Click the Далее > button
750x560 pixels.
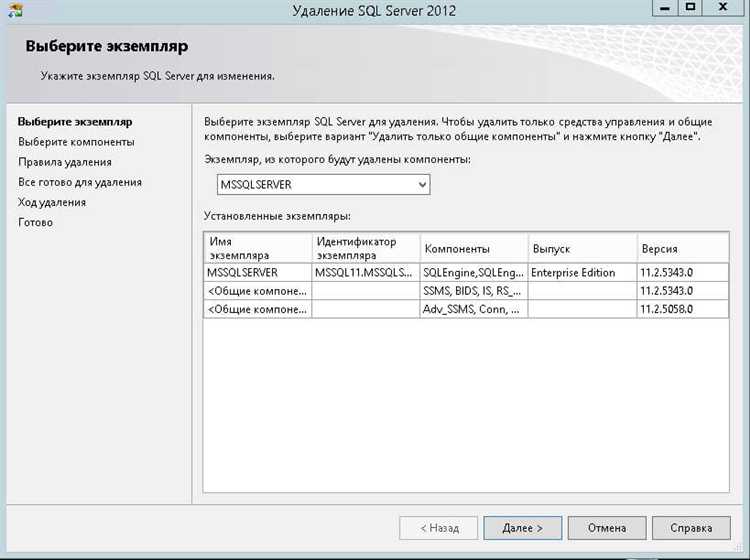click(x=522, y=528)
